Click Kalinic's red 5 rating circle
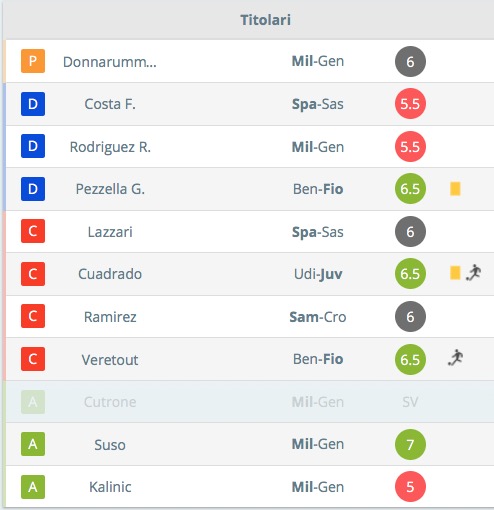Viewport: 494px width, 510px height. pos(410,487)
